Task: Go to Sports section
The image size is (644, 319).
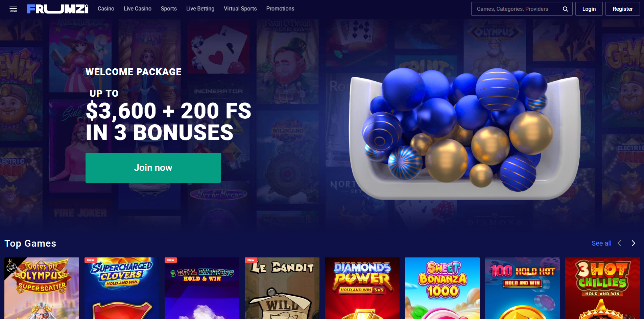Action: [x=169, y=9]
